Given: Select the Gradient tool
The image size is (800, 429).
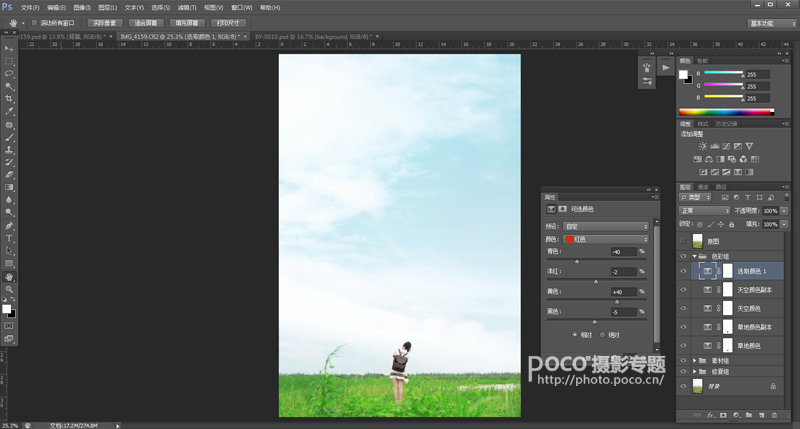Looking at the screenshot, I should pos(9,188).
